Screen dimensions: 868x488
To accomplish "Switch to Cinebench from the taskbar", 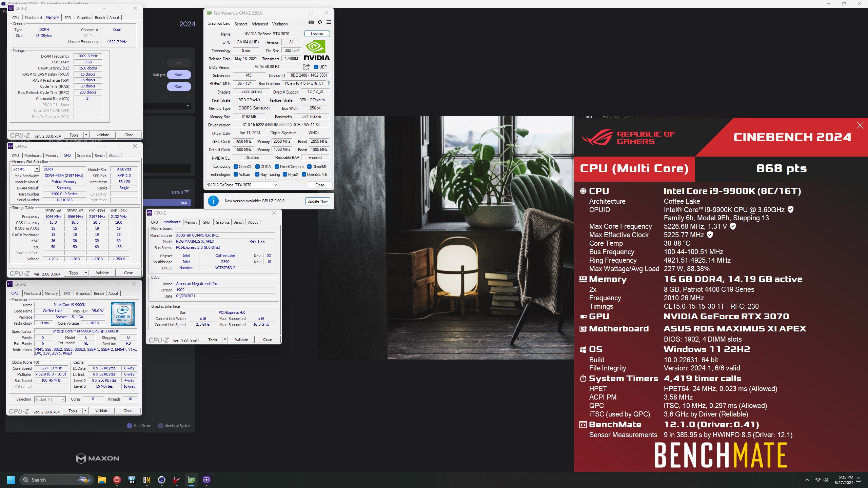I will pyautogui.click(x=161, y=480).
